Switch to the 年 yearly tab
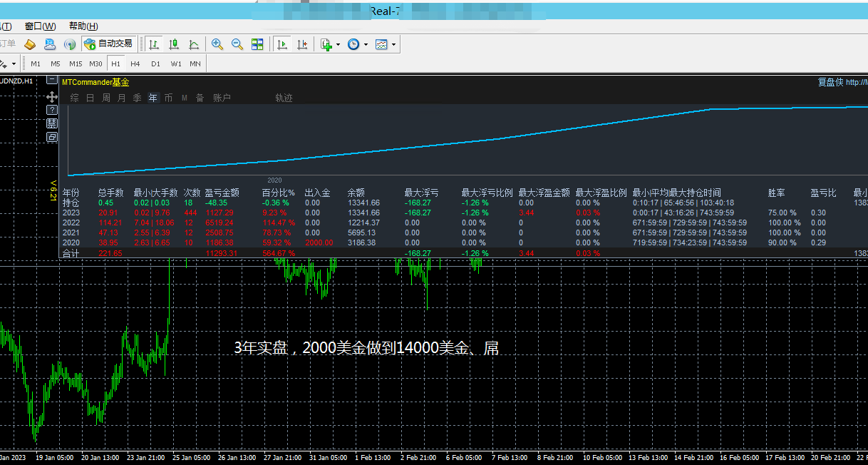The width and height of the screenshot is (868, 465). 153,98
